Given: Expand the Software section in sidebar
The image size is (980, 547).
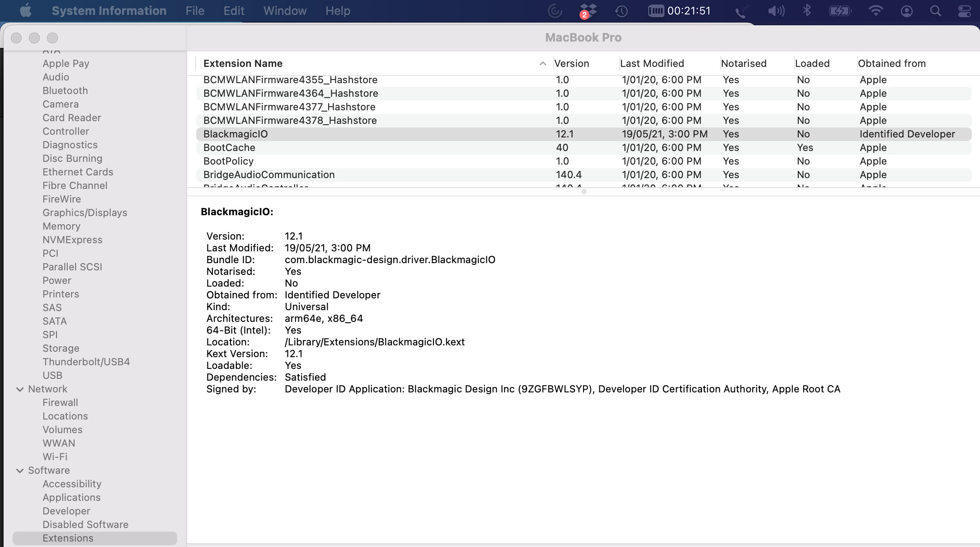Looking at the screenshot, I should (x=19, y=470).
